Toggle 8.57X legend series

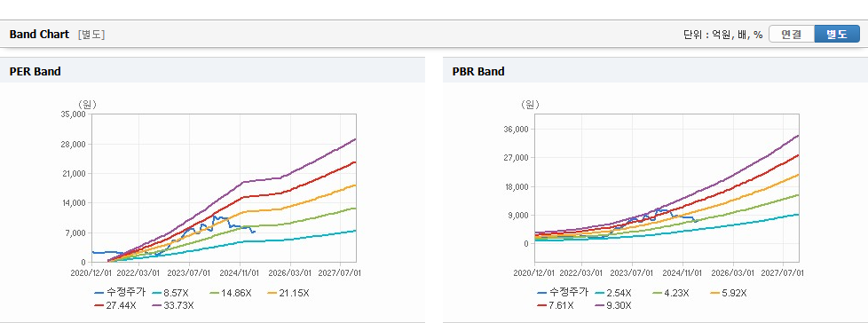(170, 293)
